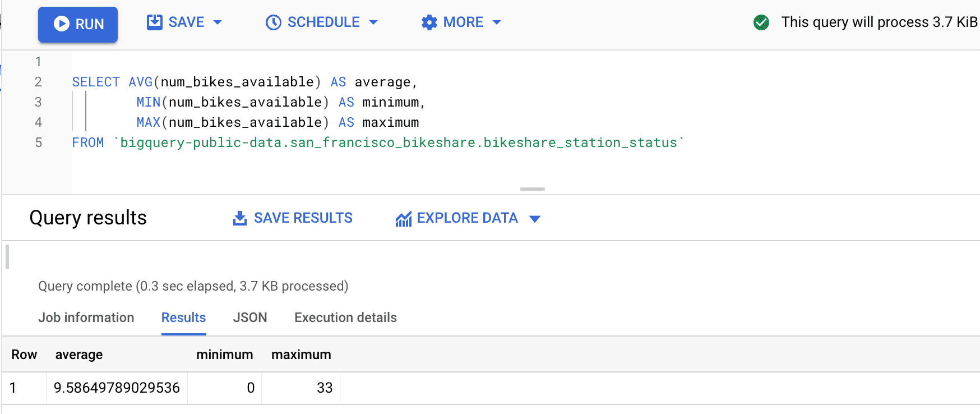The height and width of the screenshot is (414, 980).
Task: Click the Save disk icon
Action: point(154,22)
